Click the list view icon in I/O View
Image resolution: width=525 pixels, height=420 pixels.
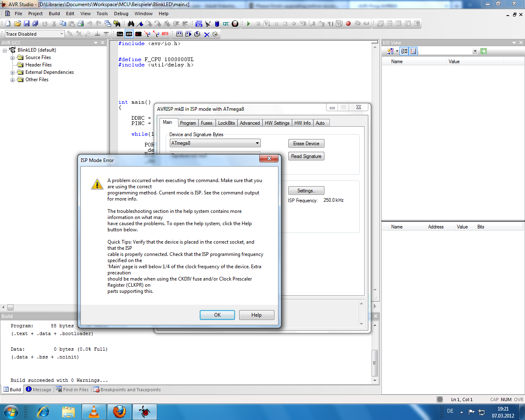pos(413,51)
